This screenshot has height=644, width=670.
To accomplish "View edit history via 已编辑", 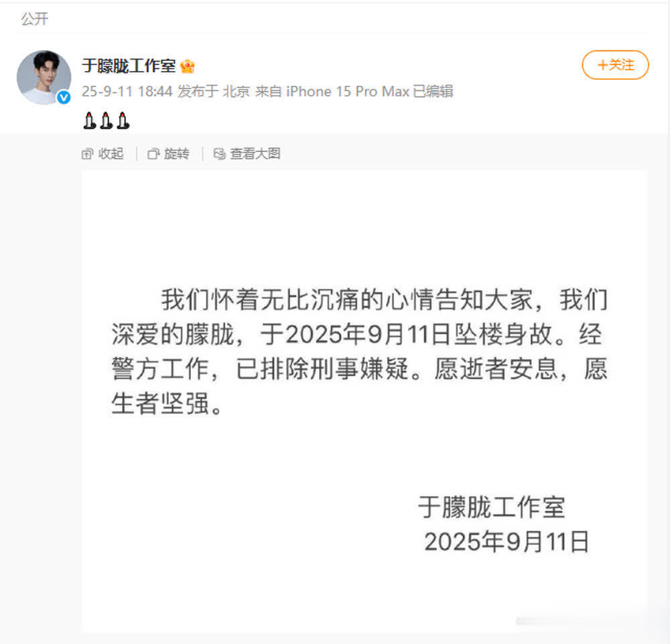I will 433,91.
